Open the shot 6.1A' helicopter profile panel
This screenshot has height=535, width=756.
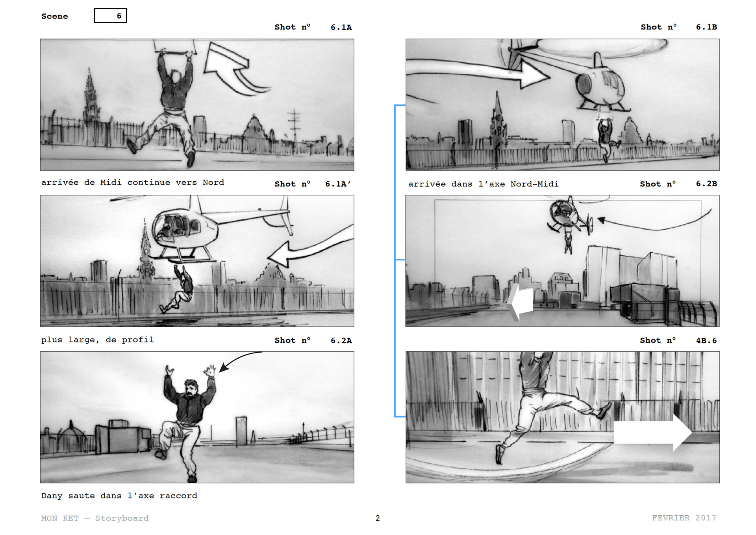pyautogui.click(x=197, y=261)
